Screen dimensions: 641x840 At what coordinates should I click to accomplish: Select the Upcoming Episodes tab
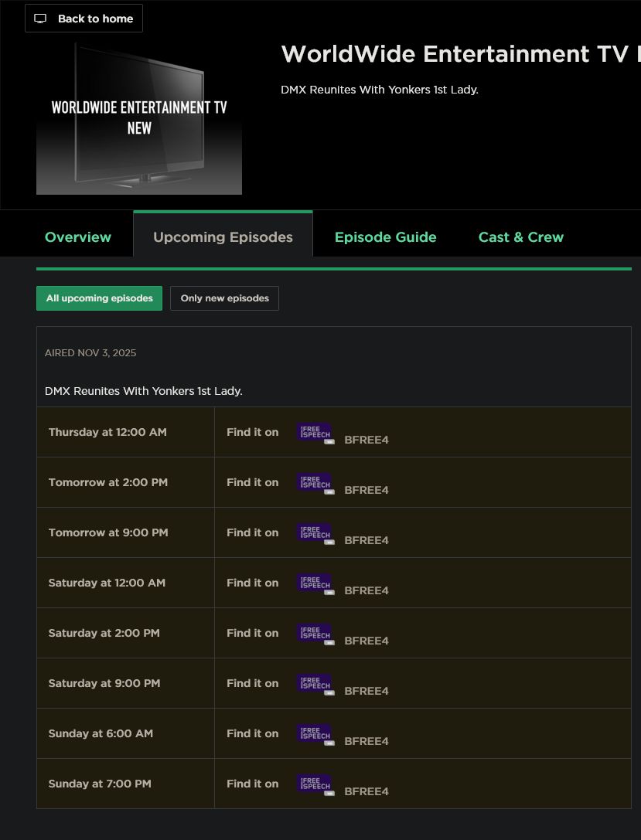(x=223, y=237)
